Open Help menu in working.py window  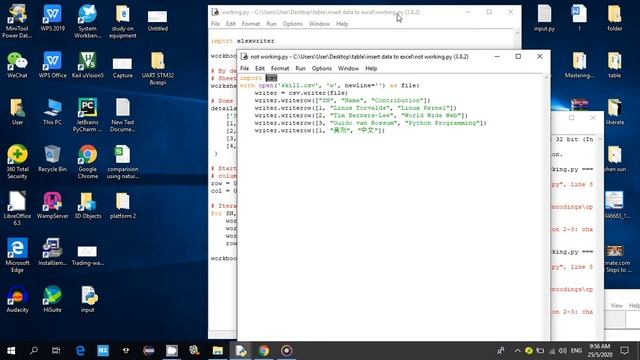[342, 24]
